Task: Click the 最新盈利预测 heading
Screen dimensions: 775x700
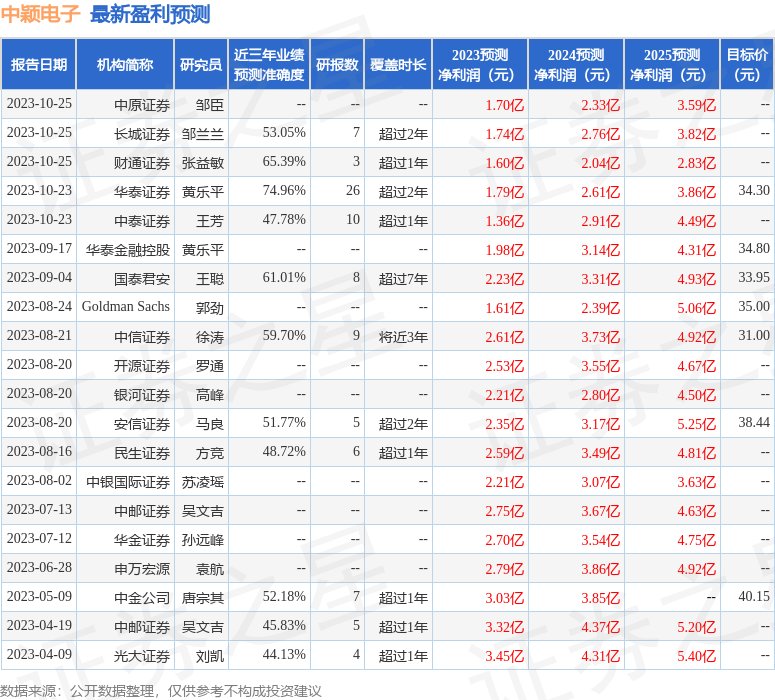Action: 150,15
